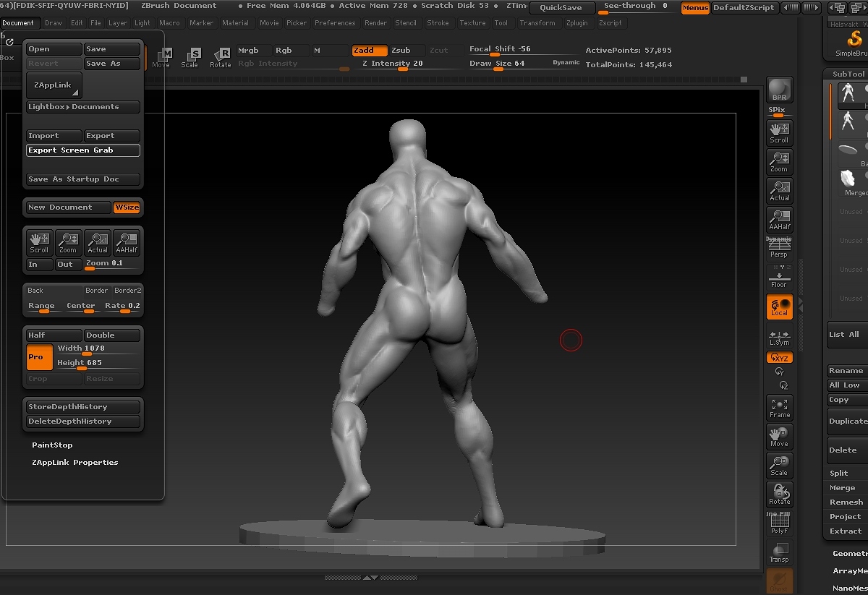The image size is (868, 595).
Task: Click the SimpleBrush tool icon
Action: click(852, 43)
